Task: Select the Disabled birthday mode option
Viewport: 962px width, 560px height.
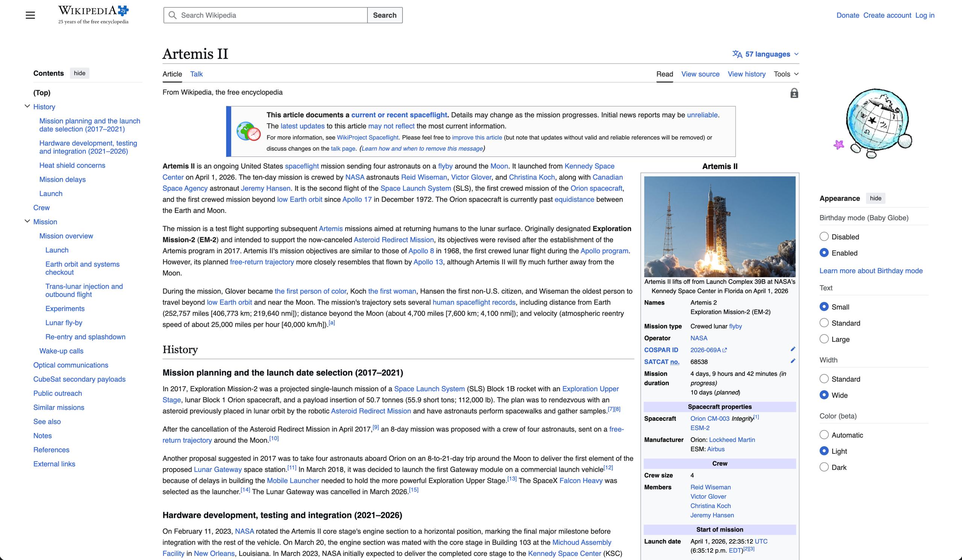Action: pos(824,237)
